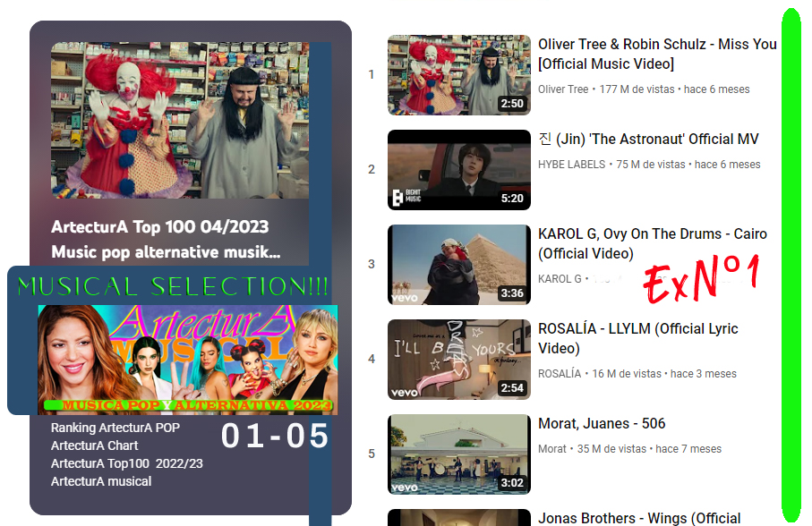This screenshot has width=812, height=526.
Task: Click the 16 M de vistas text
Action: 627,374
